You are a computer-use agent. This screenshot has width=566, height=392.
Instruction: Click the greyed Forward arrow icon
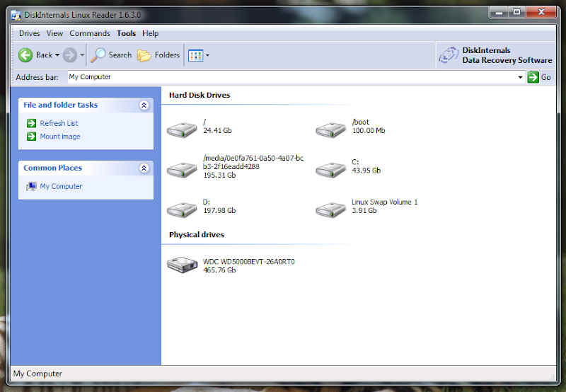pyautogui.click(x=69, y=55)
